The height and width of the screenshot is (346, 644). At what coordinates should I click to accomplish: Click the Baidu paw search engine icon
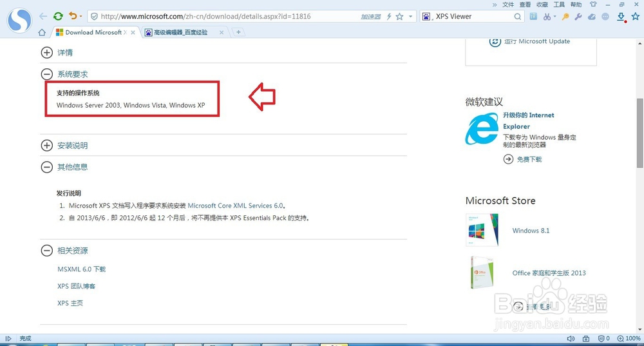point(426,17)
